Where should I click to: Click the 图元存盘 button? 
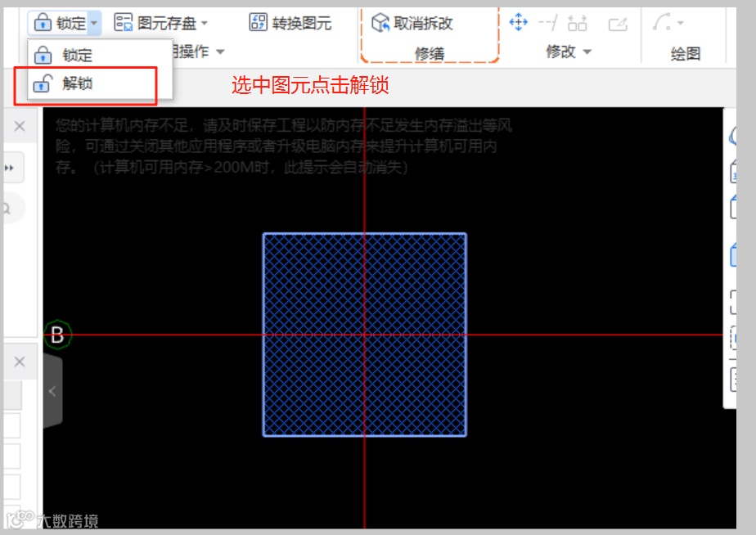155,23
